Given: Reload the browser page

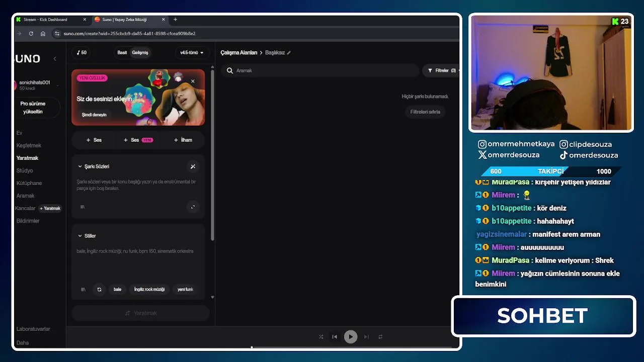Looking at the screenshot, I should point(31,34).
